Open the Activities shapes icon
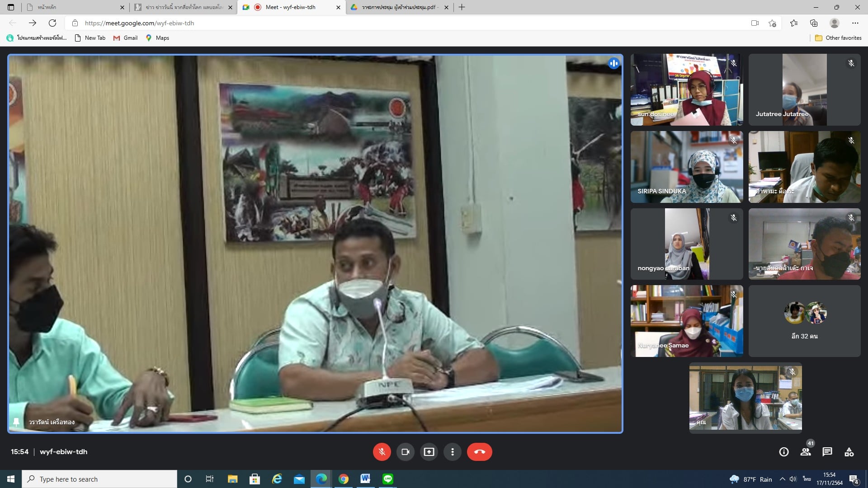 849,452
